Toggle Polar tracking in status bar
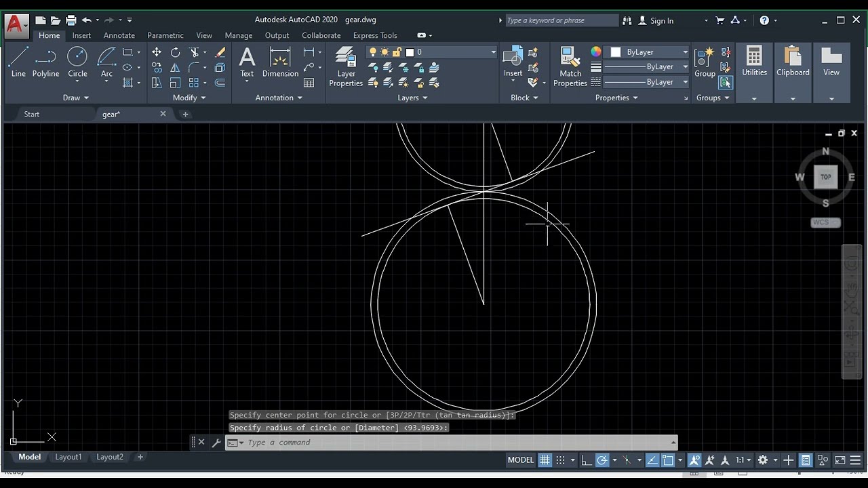Image resolution: width=868 pixels, height=488 pixels. tap(602, 460)
